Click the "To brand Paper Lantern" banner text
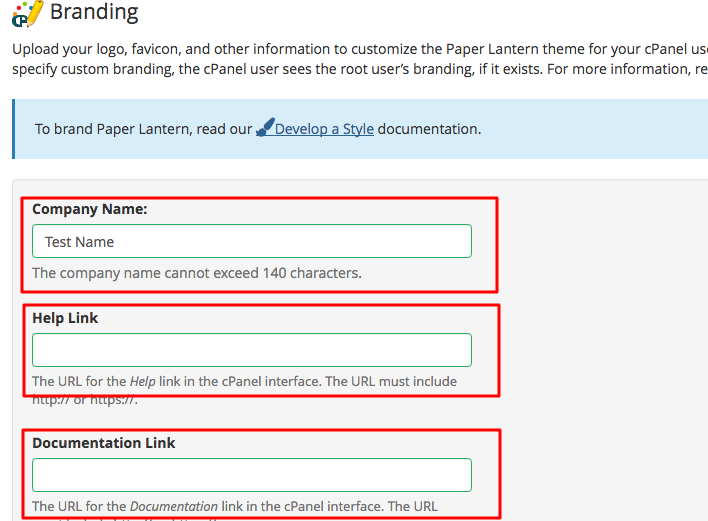The height and width of the screenshot is (521, 708). tap(143, 129)
